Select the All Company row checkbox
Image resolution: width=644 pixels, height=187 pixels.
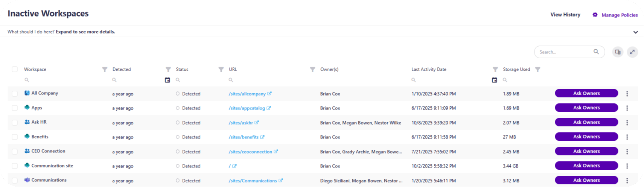15,94
